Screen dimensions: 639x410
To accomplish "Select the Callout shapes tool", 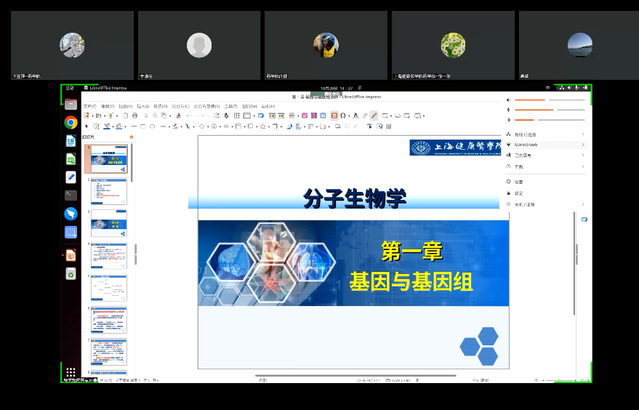I will tap(250, 126).
